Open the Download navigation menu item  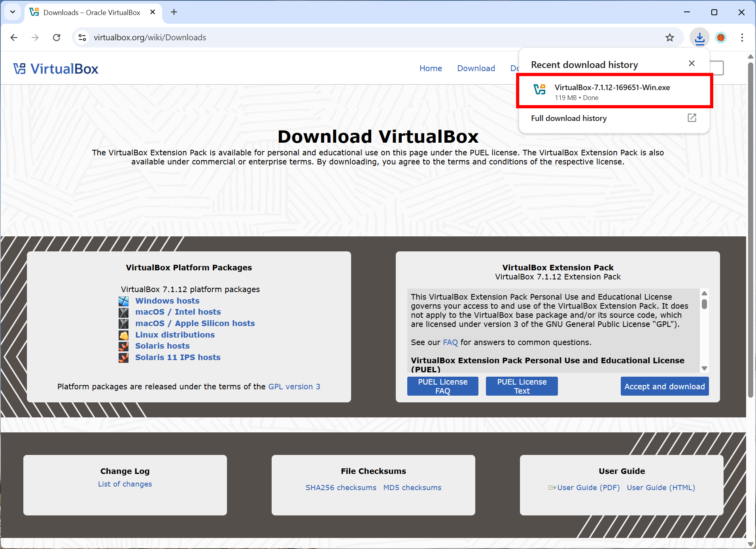click(x=476, y=68)
